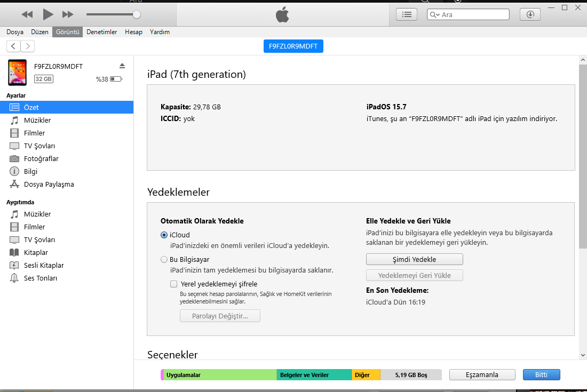Open the Yardım menu
The width and height of the screenshot is (587, 392).
pyautogui.click(x=160, y=32)
